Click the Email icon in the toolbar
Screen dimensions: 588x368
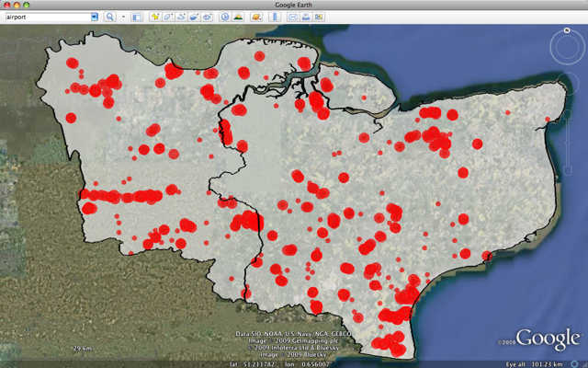pyautogui.click(x=292, y=17)
